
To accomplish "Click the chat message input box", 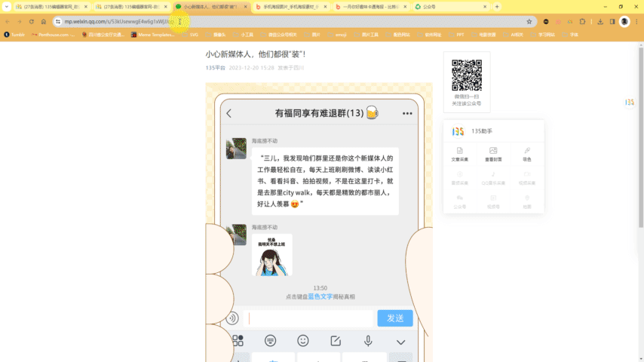I will pos(308,318).
